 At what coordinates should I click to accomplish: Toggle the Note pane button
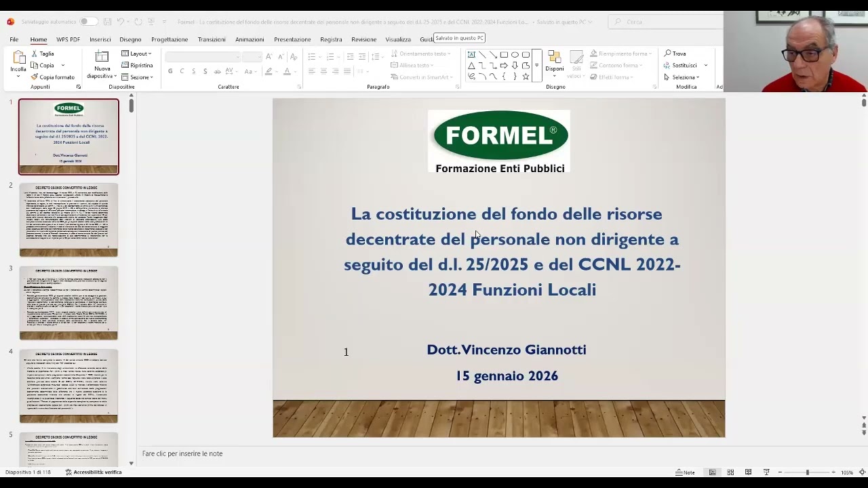pyautogui.click(x=685, y=472)
